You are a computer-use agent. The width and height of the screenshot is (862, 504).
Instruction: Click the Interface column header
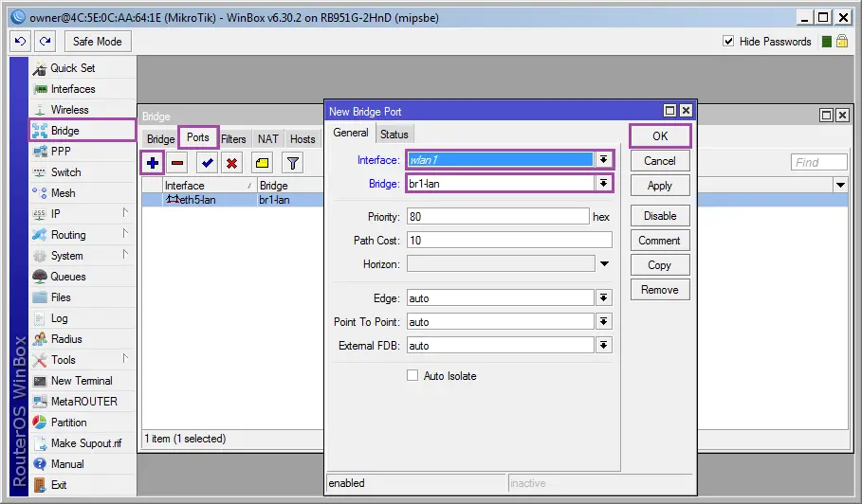[210, 185]
